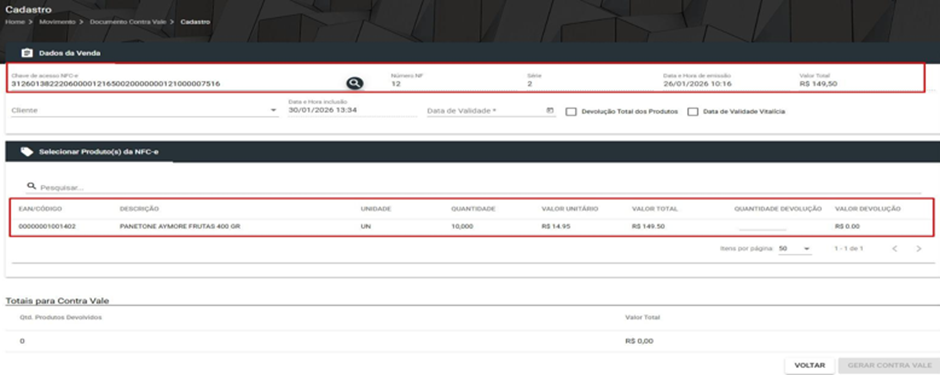Click GERAR CONTRA VALE button
This screenshot has height=375, width=940.
coord(888,365)
